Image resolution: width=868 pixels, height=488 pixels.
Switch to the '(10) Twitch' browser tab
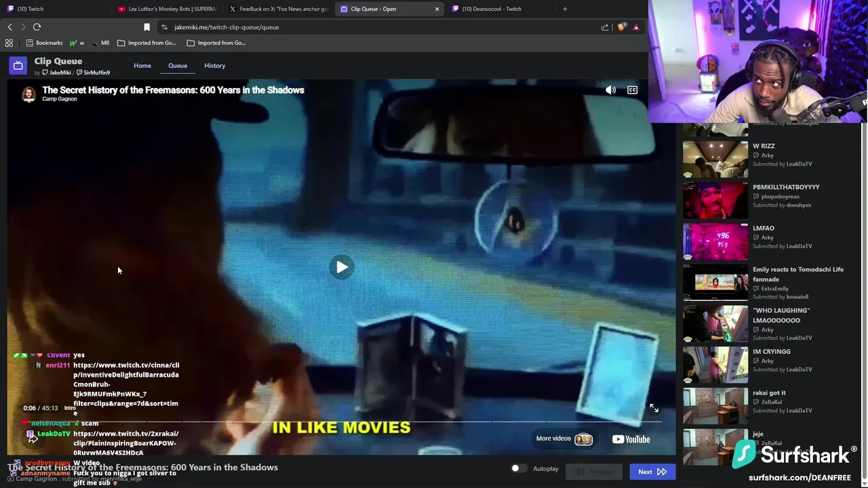pyautogui.click(x=54, y=9)
